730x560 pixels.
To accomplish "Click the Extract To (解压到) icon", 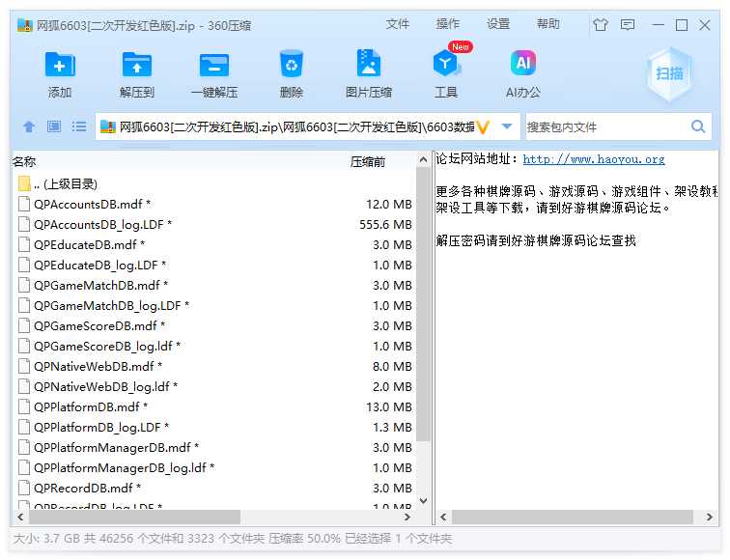I will click(136, 65).
